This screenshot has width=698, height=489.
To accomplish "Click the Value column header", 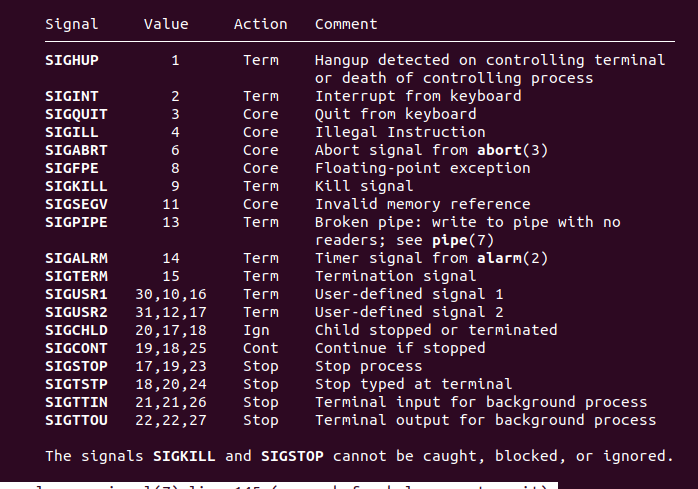I will 166,24.
